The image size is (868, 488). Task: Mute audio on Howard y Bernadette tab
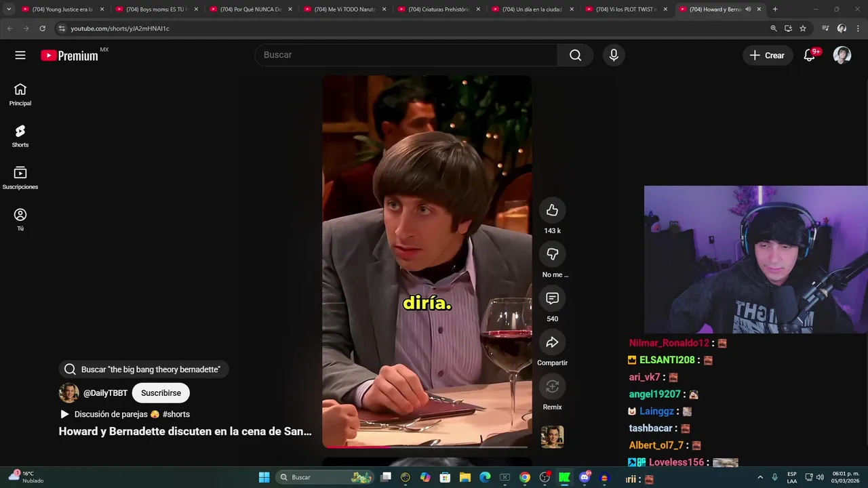pos(748,9)
